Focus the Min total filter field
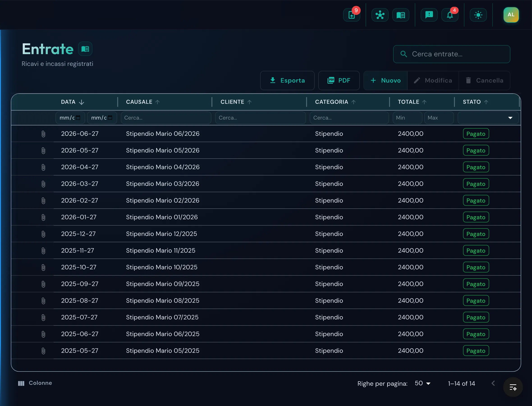532x406 pixels. (x=407, y=118)
